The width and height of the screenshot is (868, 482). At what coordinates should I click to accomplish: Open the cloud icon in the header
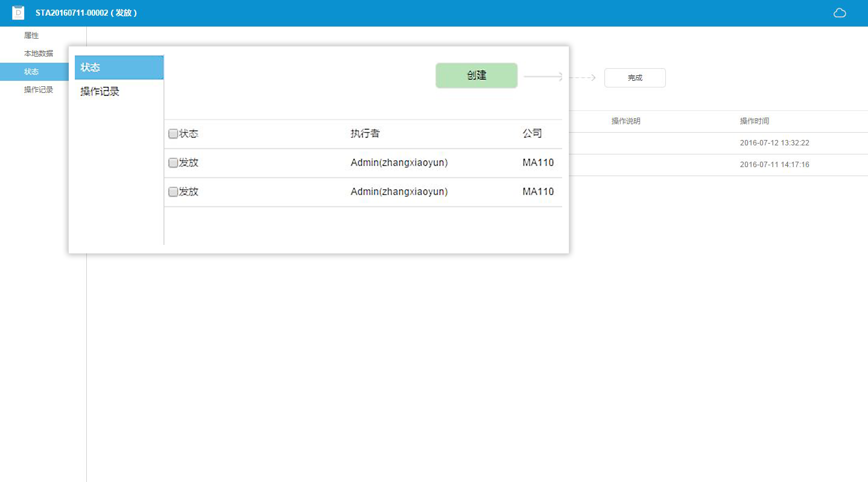pyautogui.click(x=840, y=13)
